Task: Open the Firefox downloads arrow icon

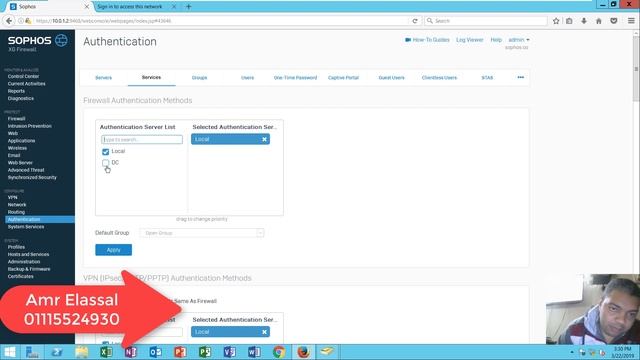Action: 584,21
